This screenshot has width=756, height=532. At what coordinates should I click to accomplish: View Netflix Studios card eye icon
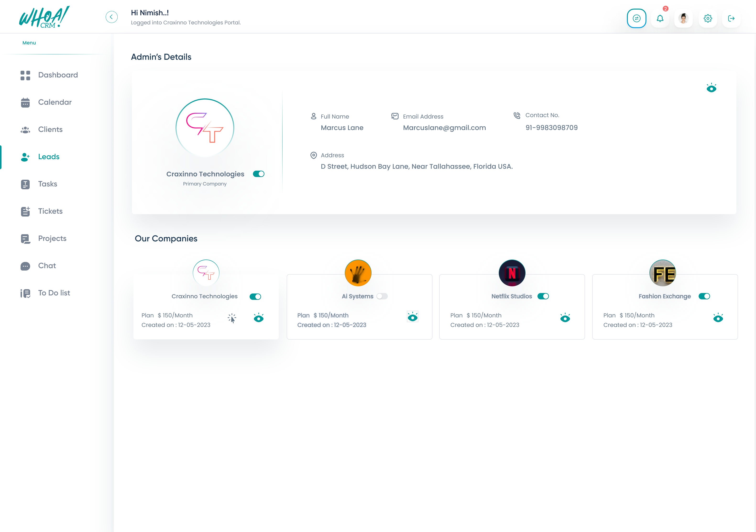click(565, 318)
